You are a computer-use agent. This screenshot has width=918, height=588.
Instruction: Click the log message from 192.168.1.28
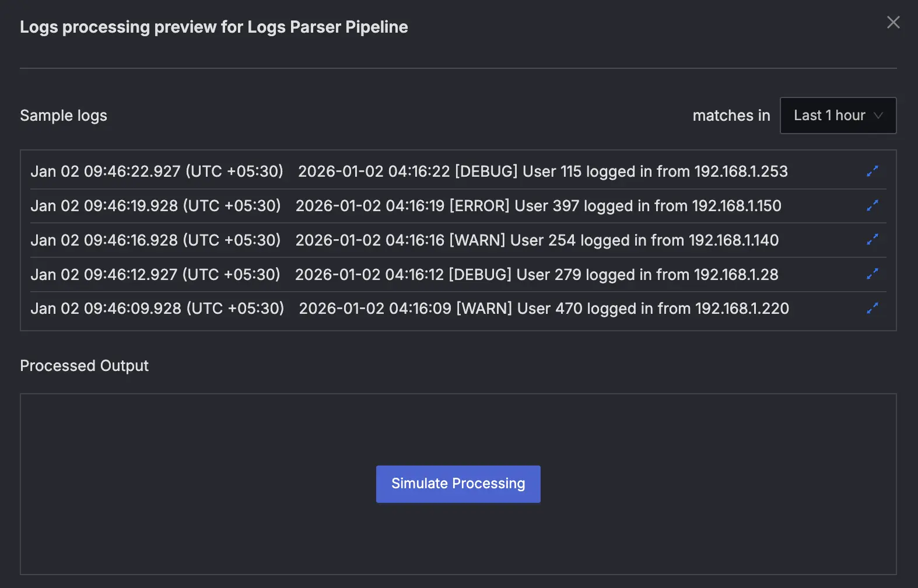pyautogui.click(x=537, y=275)
